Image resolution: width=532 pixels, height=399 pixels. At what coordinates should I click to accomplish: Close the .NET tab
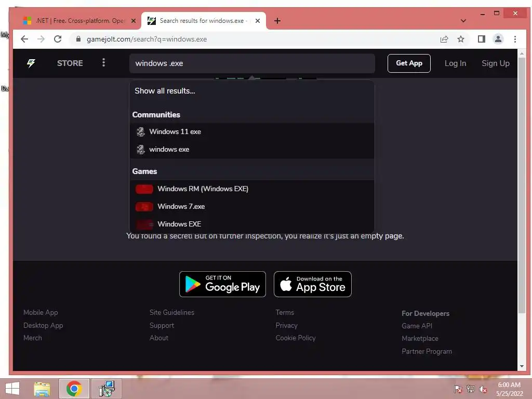(x=134, y=21)
